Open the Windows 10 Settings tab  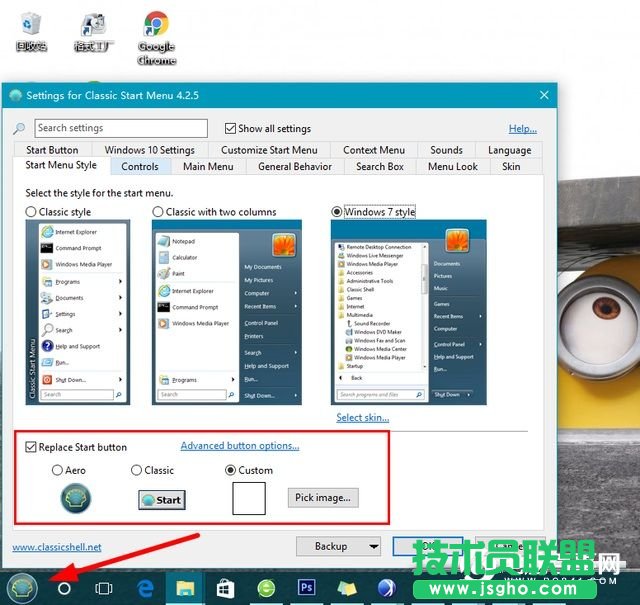click(x=150, y=150)
